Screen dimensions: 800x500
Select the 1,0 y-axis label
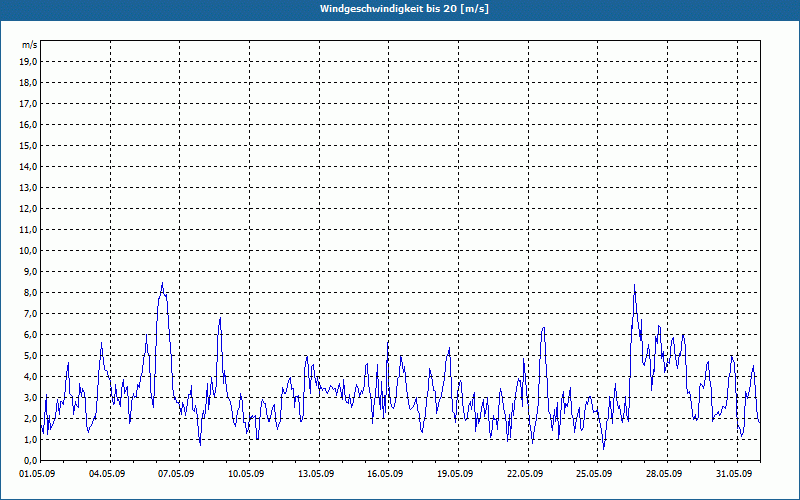click(x=30, y=439)
